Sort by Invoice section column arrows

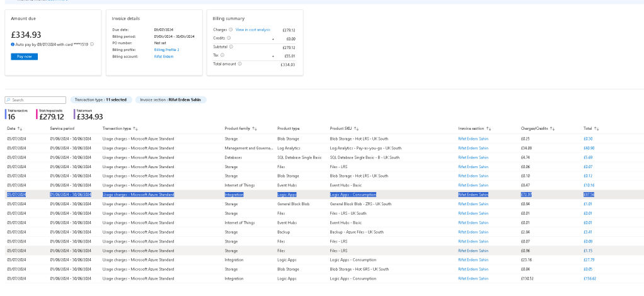(488, 129)
